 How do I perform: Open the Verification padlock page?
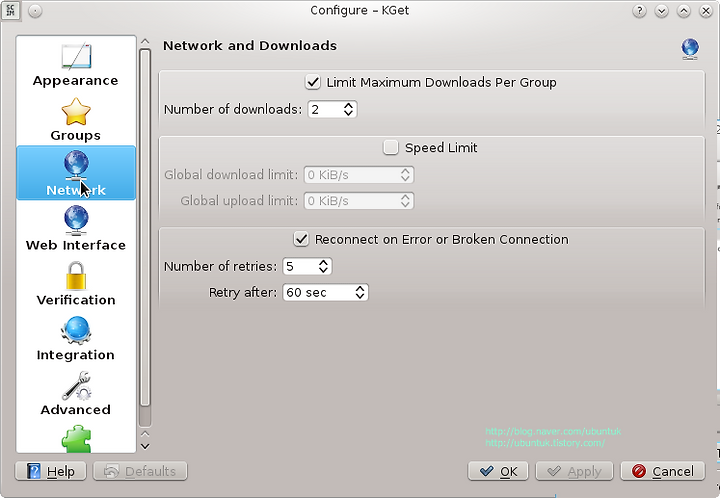click(76, 284)
